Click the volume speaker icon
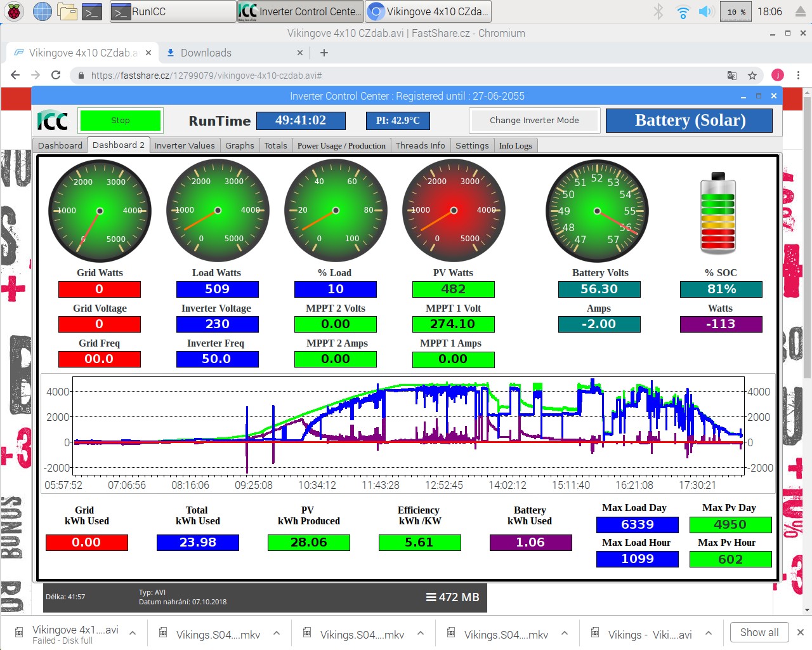The image size is (812, 650). tap(705, 11)
